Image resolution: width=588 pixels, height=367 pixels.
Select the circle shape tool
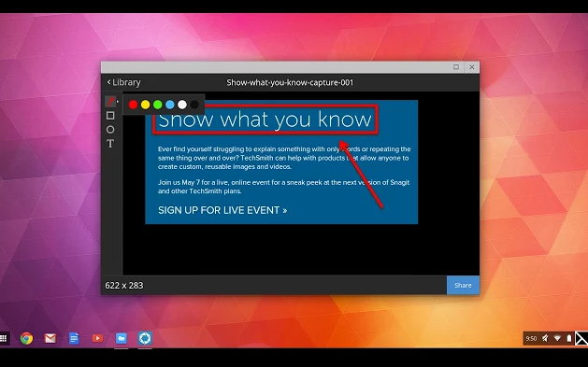110,130
